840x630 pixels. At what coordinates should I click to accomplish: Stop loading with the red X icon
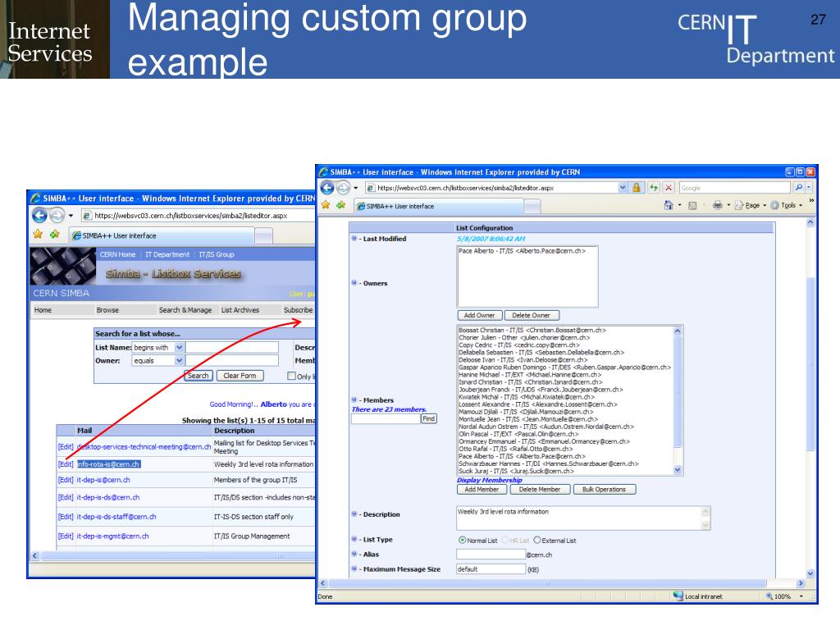pos(669,188)
